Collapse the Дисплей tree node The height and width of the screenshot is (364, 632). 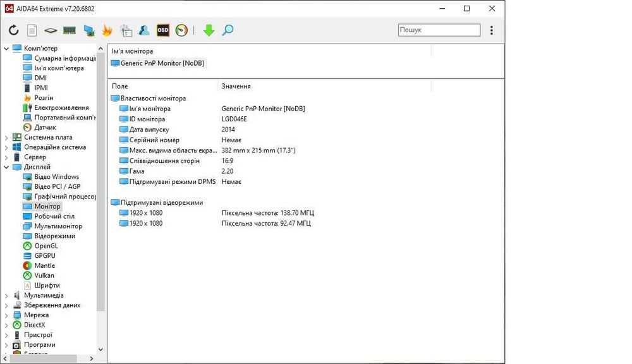[6, 167]
